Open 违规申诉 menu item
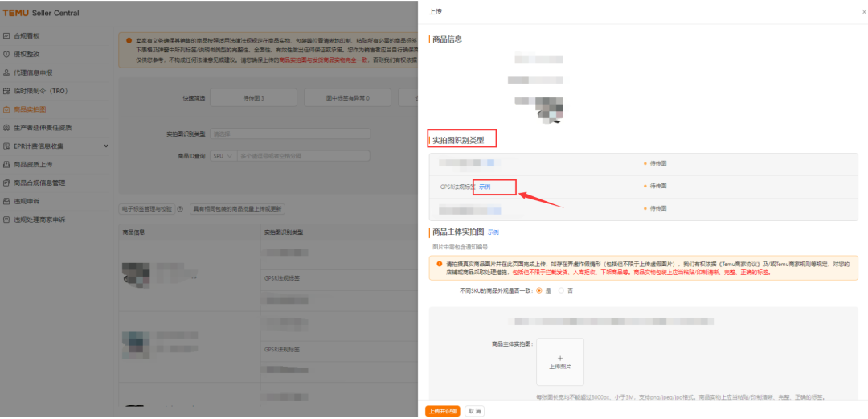 (26, 200)
